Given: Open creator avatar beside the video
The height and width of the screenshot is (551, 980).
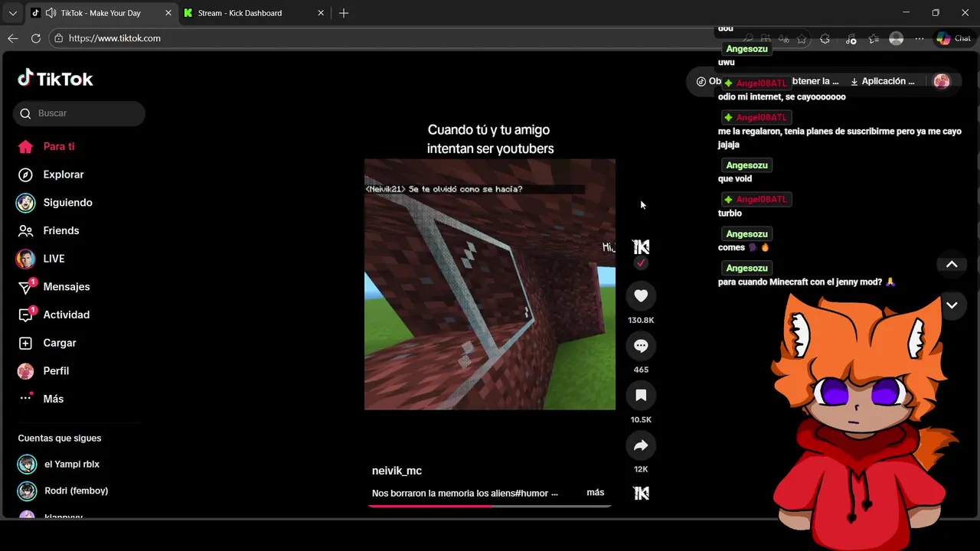Looking at the screenshot, I should click(x=641, y=246).
